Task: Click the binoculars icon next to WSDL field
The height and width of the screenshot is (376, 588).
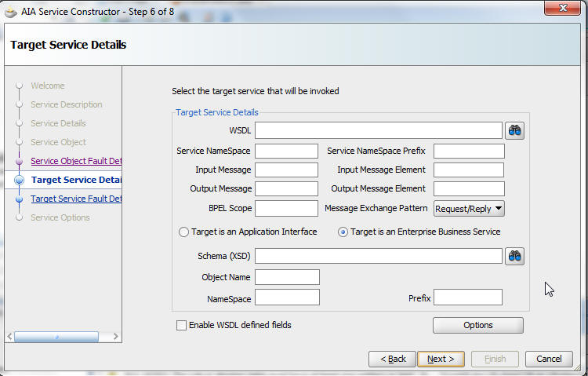Action: 514,131
